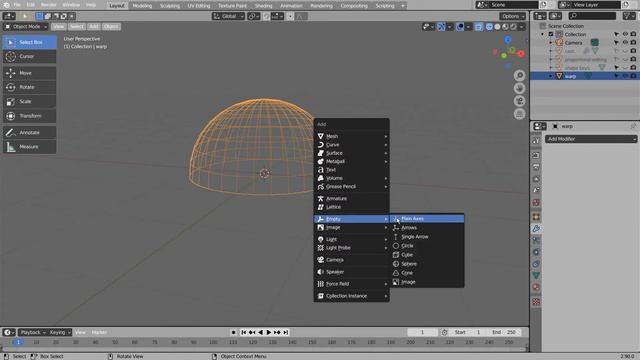Open the Options dropdown

pyautogui.click(x=513, y=16)
